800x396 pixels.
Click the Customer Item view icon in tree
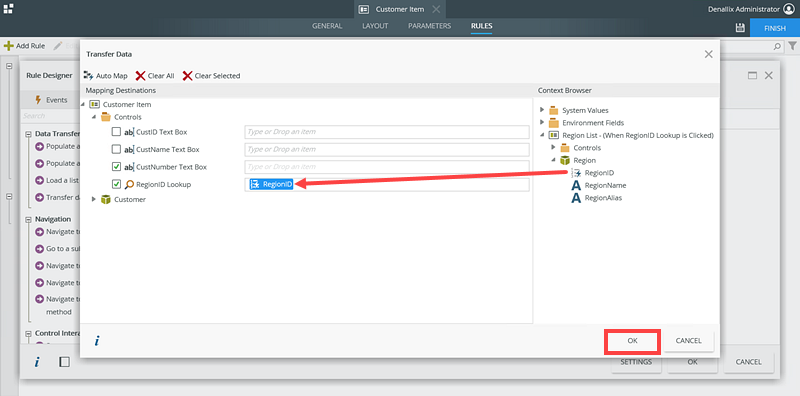click(94, 104)
